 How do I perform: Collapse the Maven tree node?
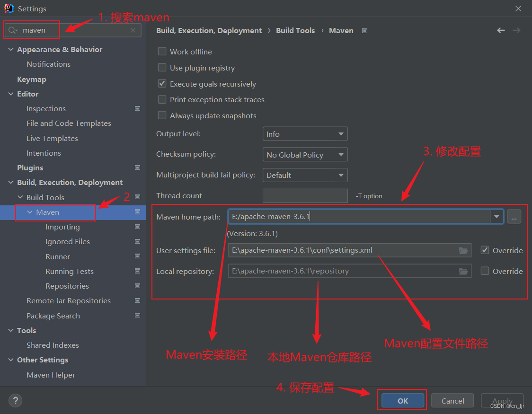(x=30, y=212)
